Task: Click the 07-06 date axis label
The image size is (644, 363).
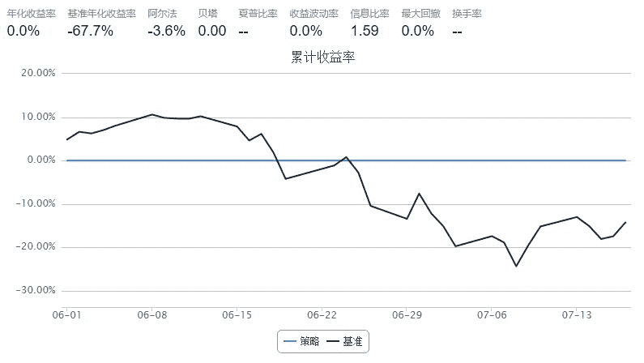Action: [492, 314]
